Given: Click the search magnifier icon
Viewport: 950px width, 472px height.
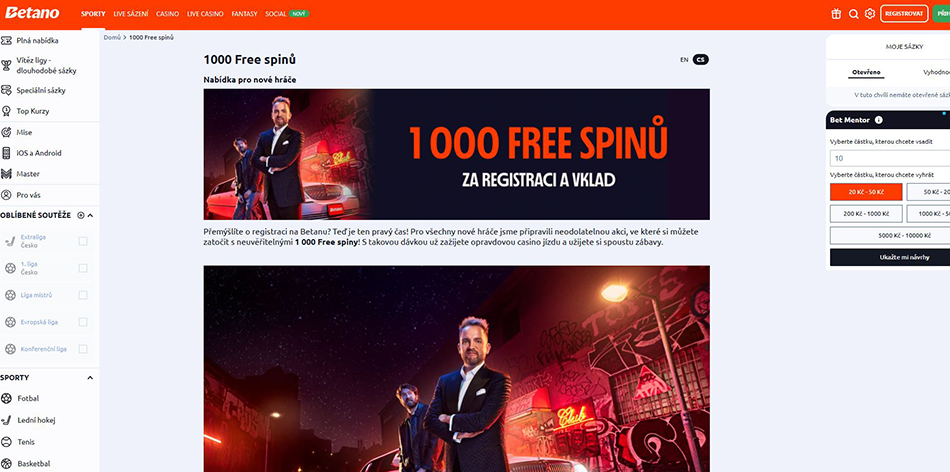Looking at the screenshot, I should pyautogui.click(x=854, y=14).
